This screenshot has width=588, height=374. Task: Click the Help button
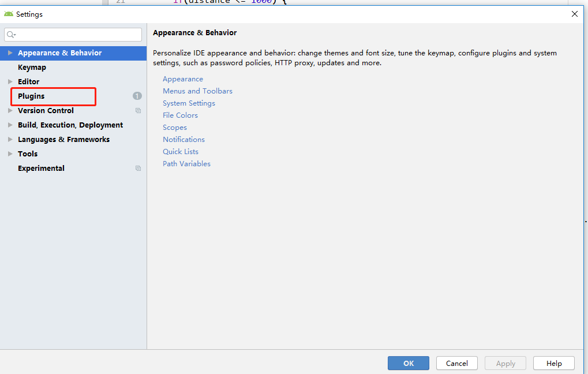(554, 363)
